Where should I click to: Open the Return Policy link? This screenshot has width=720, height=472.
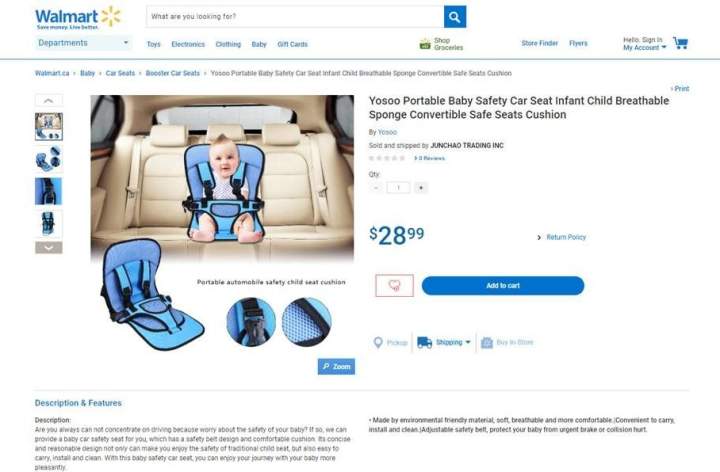tap(566, 237)
